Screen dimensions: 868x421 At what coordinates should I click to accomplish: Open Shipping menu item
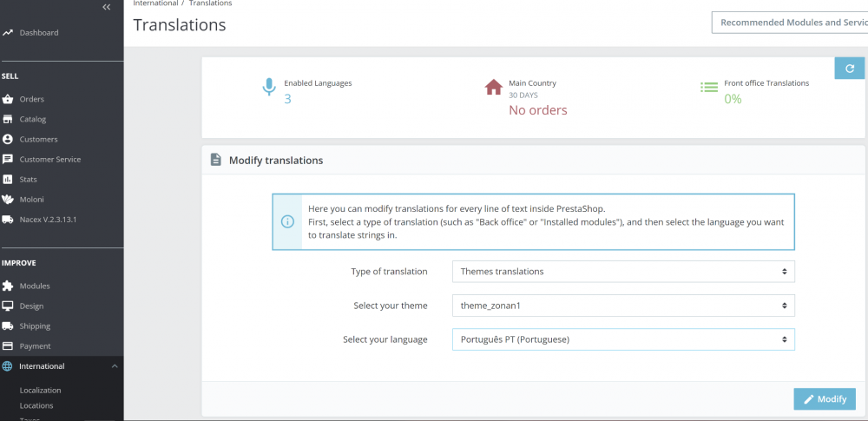[35, 326]
